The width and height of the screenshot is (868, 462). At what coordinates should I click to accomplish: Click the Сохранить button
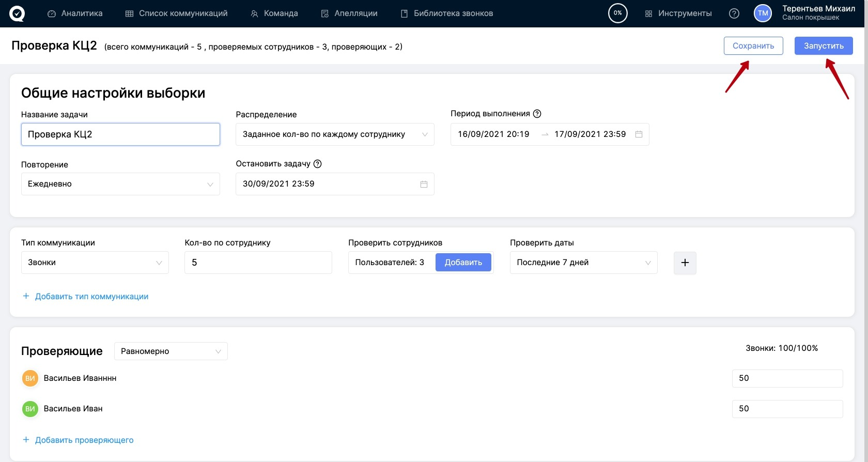coord(753,46)
